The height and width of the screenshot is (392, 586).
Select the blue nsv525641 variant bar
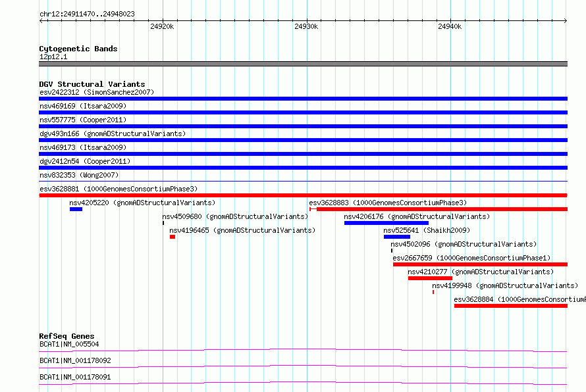pos(397,237)
